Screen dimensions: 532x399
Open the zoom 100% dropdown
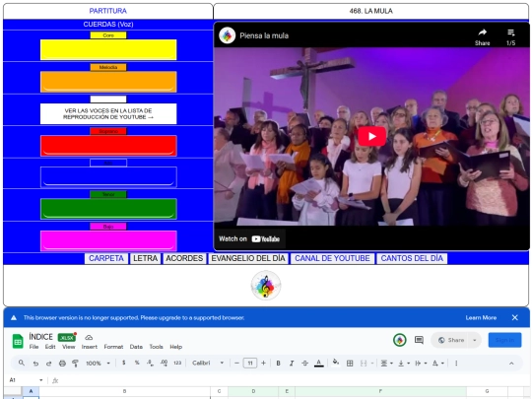[x=99, y=363]
